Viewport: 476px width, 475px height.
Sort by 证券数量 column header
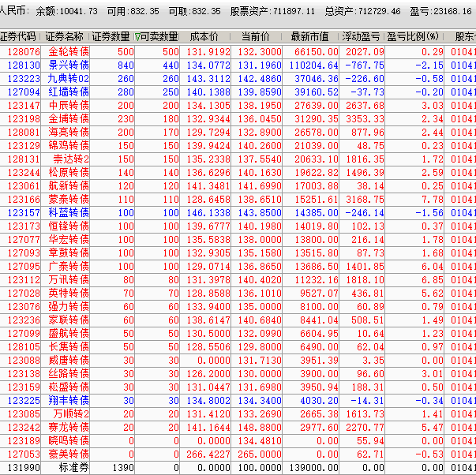coord(111,37)
